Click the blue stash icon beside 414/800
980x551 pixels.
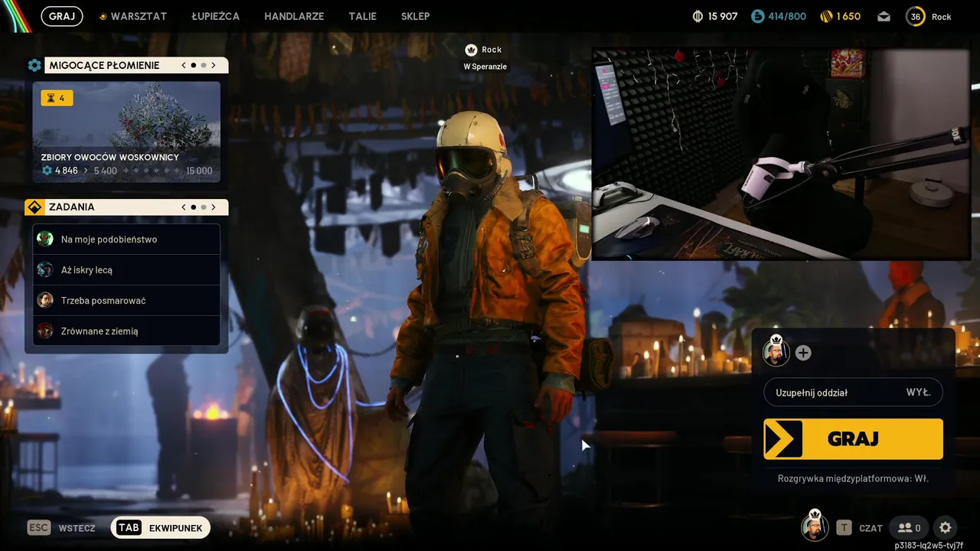point(757,16)
